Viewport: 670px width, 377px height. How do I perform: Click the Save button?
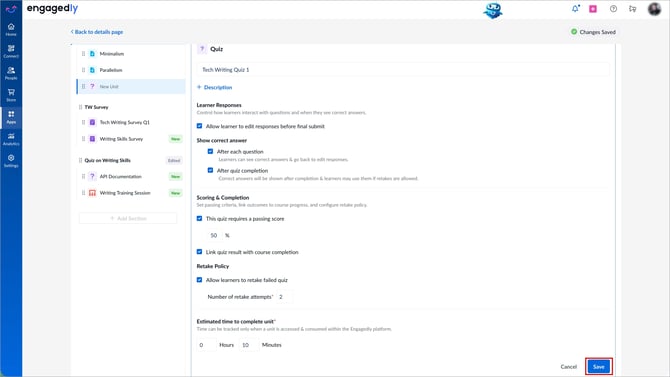[x=599, y=367]
